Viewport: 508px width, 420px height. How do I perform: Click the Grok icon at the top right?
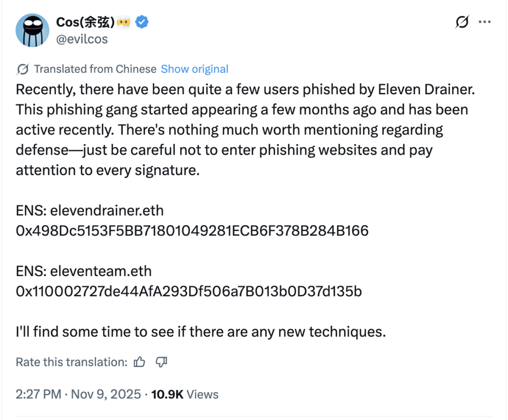pyautogui.click(x=462, y=23)
